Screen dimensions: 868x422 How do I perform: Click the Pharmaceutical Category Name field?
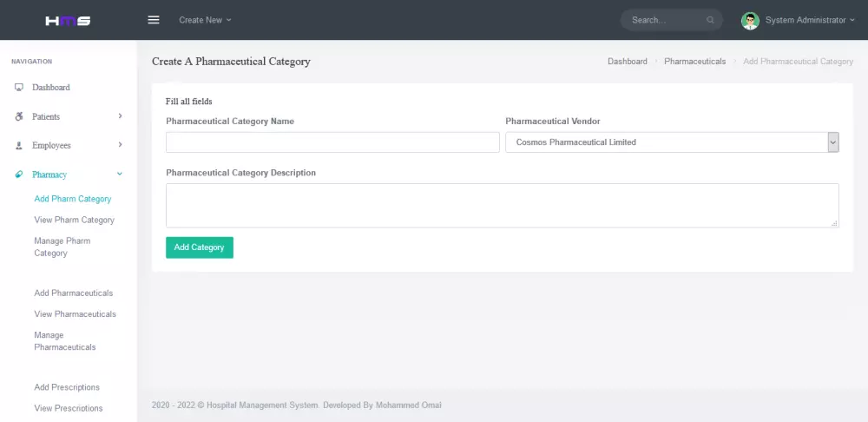pyautogui.click(x=332, y=142)
